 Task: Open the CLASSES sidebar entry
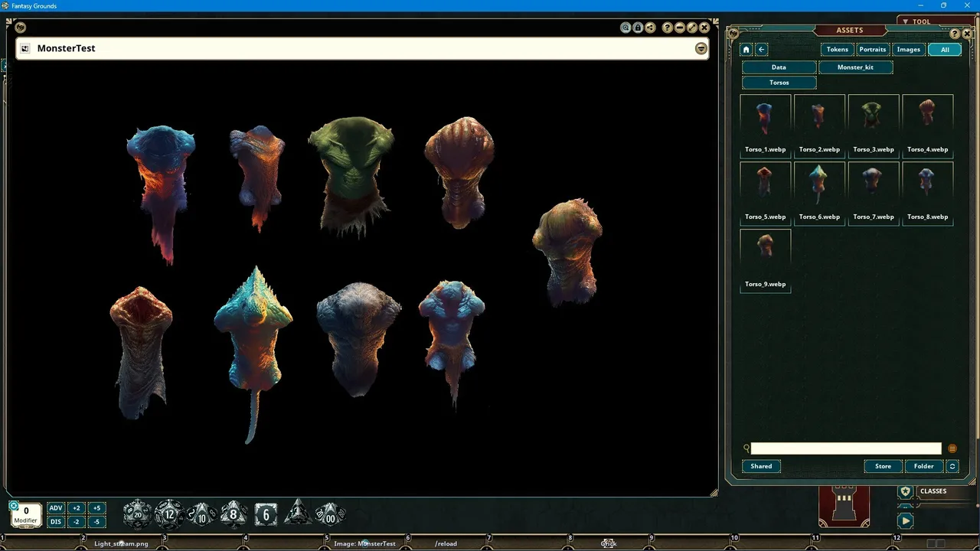(x=933, y=491)
